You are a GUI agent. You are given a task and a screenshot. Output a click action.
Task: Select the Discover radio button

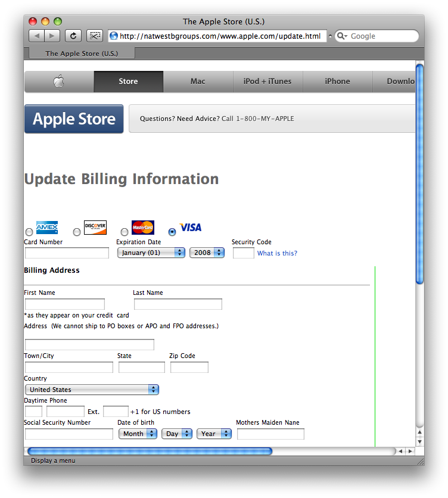(77, 232)
